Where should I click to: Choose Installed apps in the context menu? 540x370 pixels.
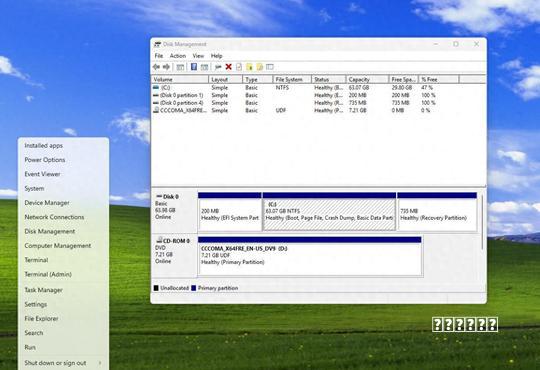click(64, 146)
